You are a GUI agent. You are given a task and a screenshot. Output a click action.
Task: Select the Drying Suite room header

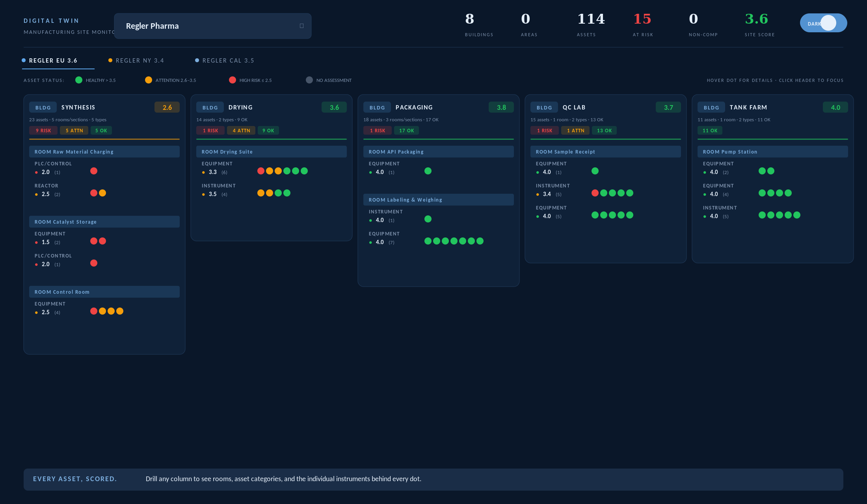click(x=272, y=152)
